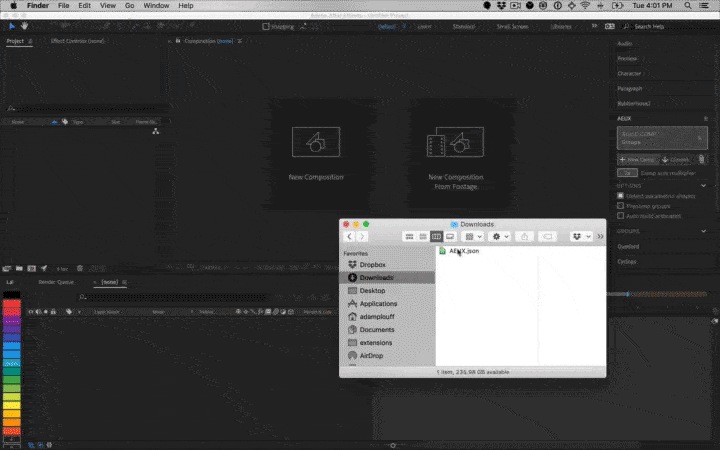The width and height of the screenshot is (720, 450).
Task: Toggle Precomp groups checkbox
Action: coord(620,206)
